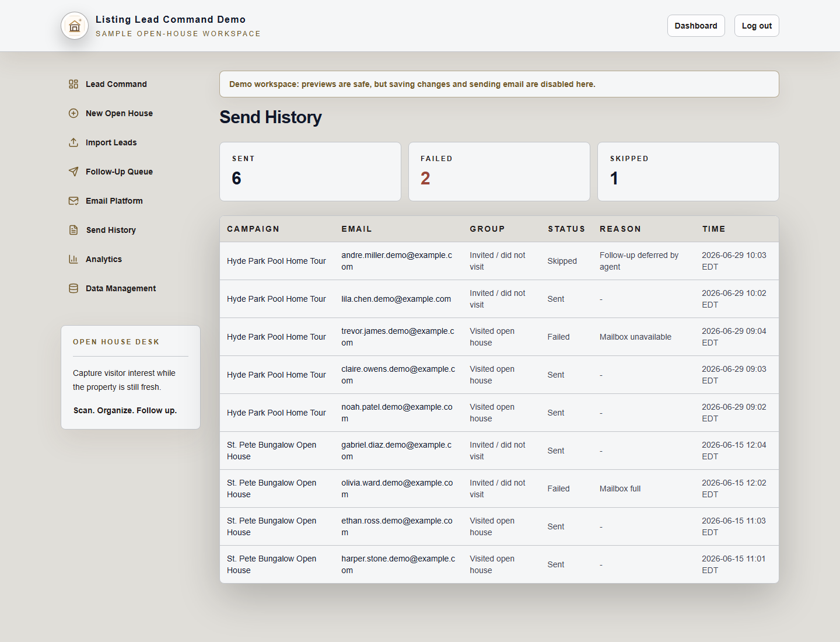Click St. Pete Bungalow campaign for ethan.ross
The height and width of the screenshot is (642, 840).
[271, 526]
